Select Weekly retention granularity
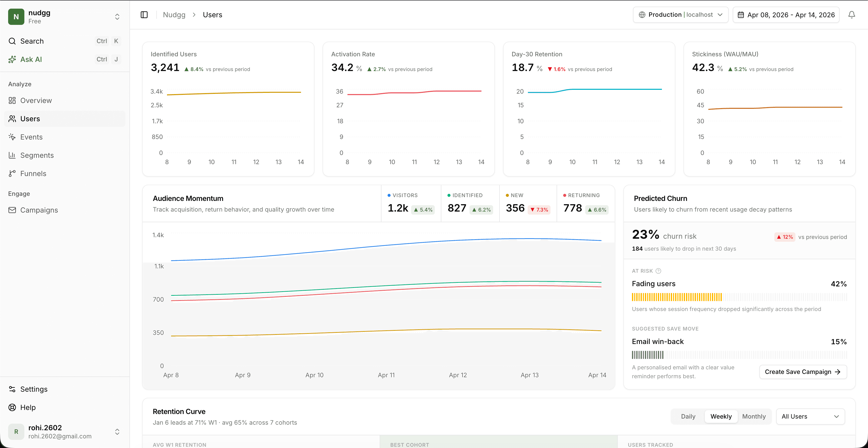 721,416
